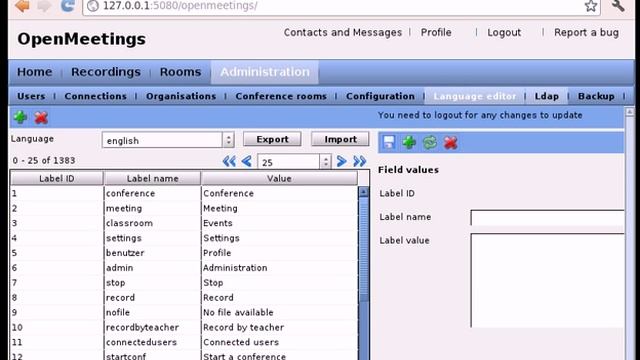The width and height of the screenshot is (640, 360).
Task: Save label with floppy disk icon
Action: [x=389, y=142]
